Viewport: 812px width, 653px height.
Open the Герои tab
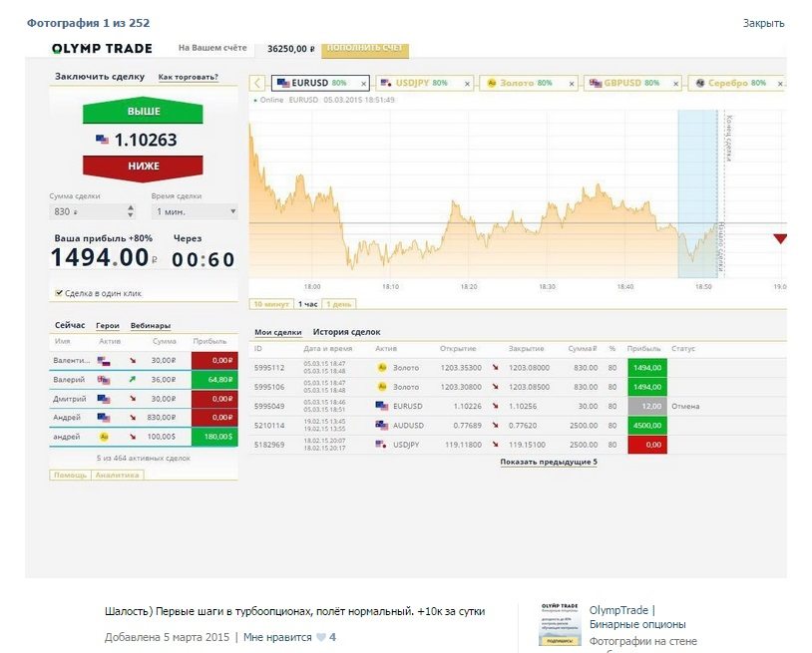(108, 325)
